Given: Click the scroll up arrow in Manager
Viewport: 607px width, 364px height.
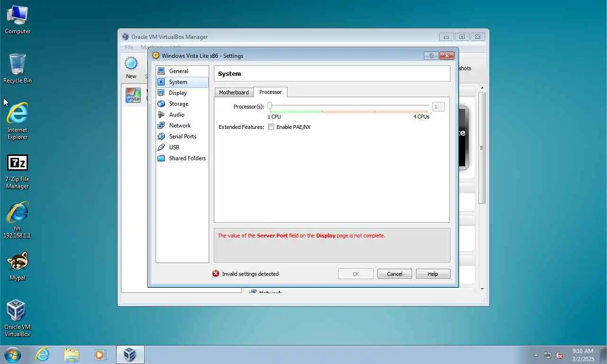Looking at the screenshot, I should click(x=482, y=88).
